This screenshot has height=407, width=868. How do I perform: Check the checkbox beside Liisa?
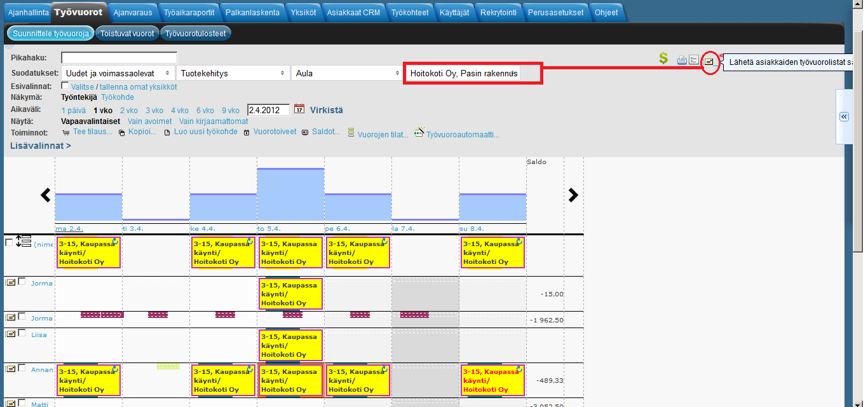tap(22, 334)
